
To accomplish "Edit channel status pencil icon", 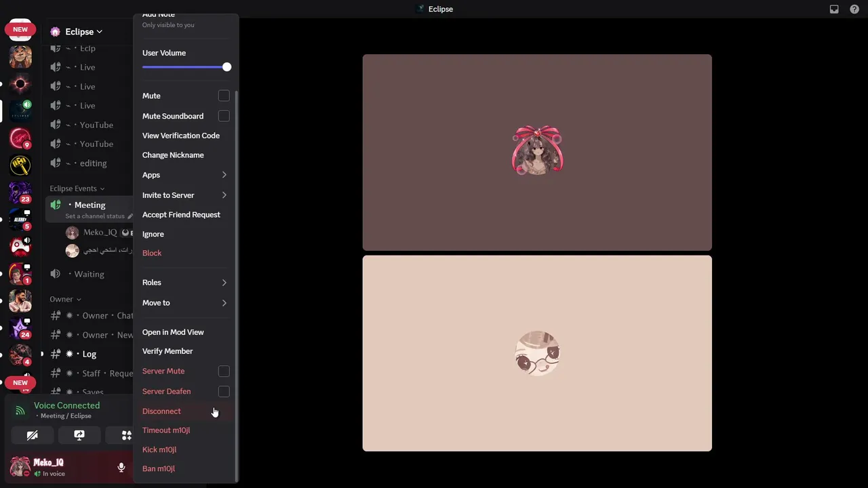I will click(130, 216).
